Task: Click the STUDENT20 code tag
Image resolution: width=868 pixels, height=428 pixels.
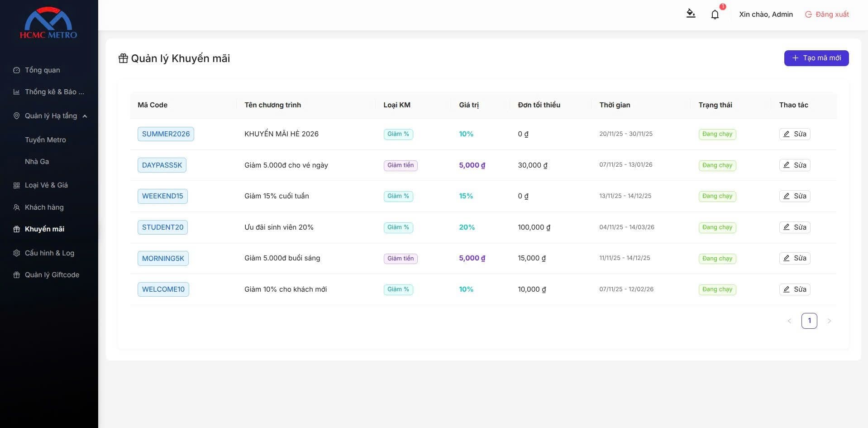Action: point(162,227)
